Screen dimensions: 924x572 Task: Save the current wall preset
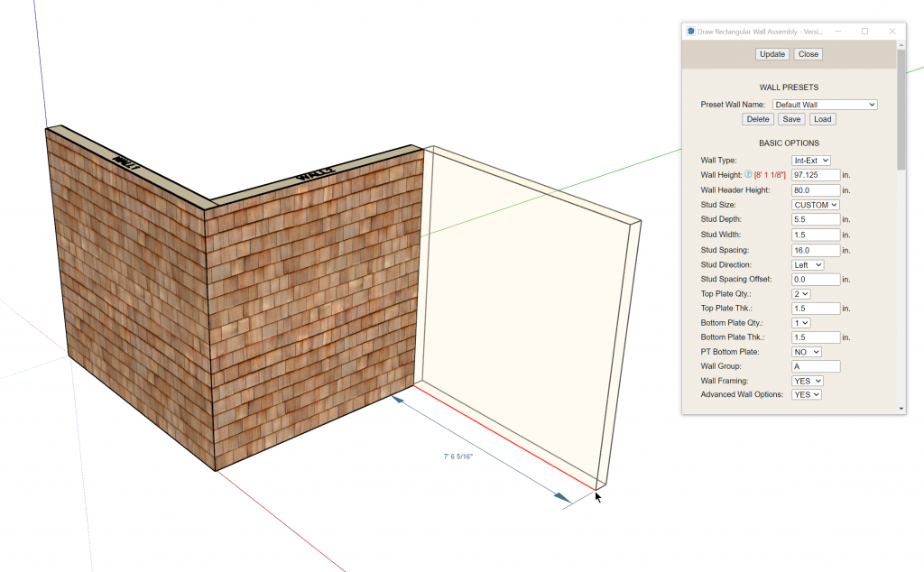coord(790,119)
